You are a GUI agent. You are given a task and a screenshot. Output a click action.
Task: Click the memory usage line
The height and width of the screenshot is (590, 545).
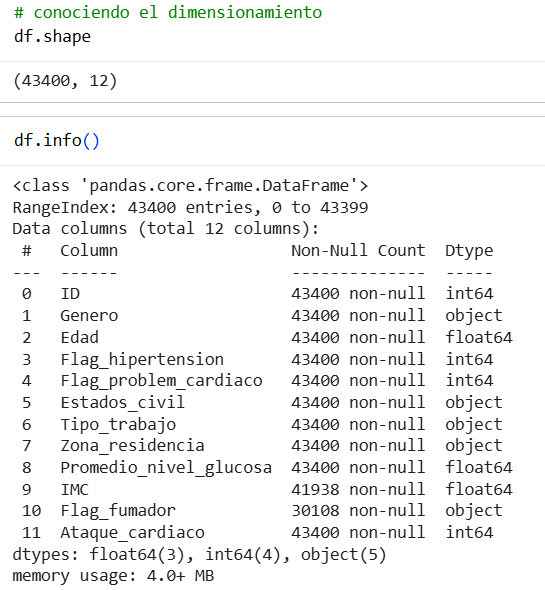(x=113, y=576)
